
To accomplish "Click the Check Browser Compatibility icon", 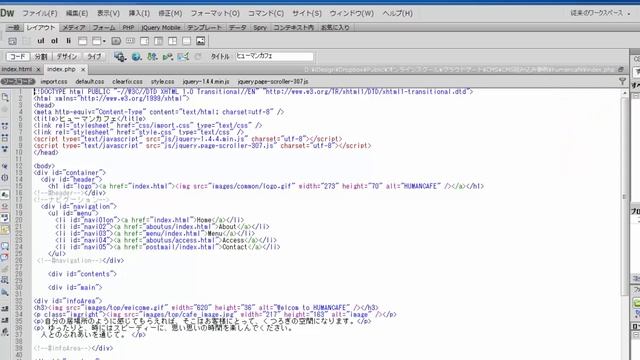I will pyautogui.click(x=183, y=56).
